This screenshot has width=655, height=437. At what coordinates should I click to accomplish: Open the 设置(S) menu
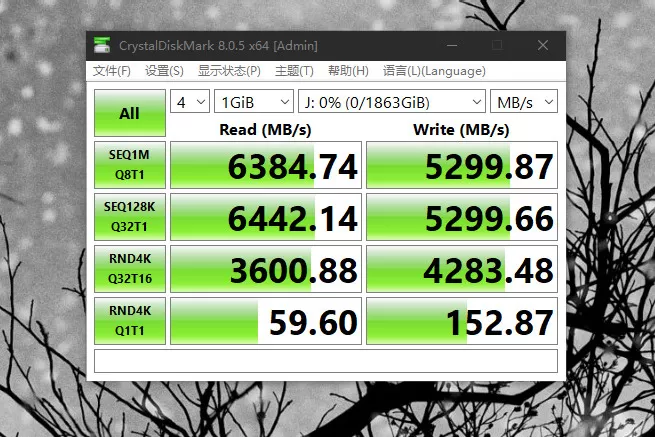pos(164,71)
